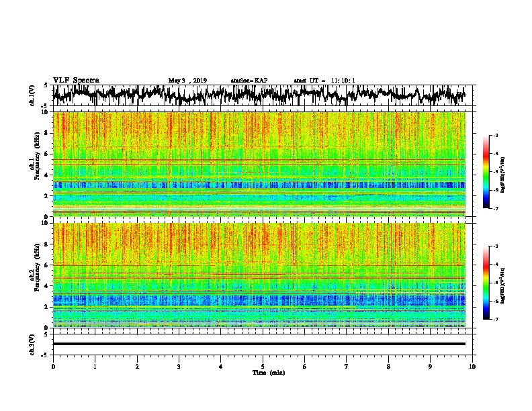The height and width of the screenshot is (411, 532).
Task: Click the 'Time (min)' x-axis label
Action: tap(269, 373)
